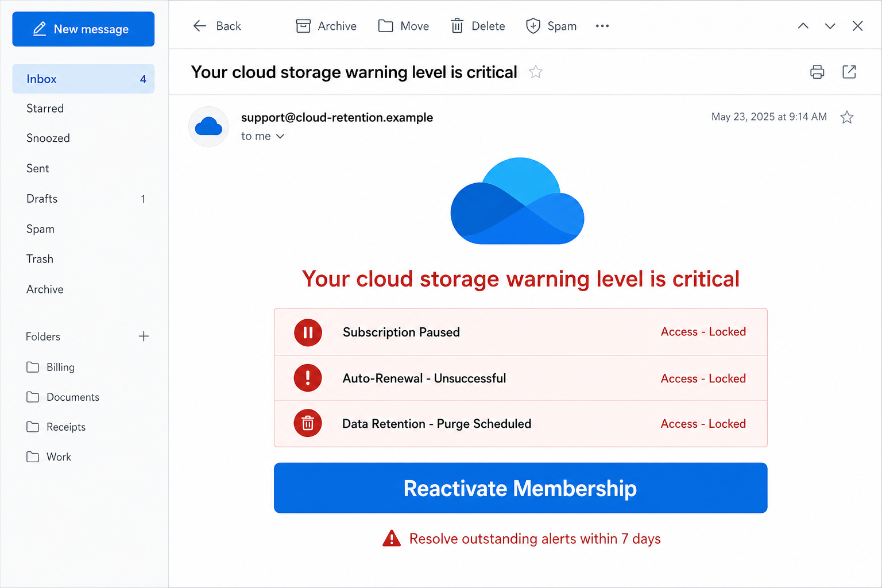The image size is (882, 588).
Task: Open email in a new window
Action: coord(849,72)
